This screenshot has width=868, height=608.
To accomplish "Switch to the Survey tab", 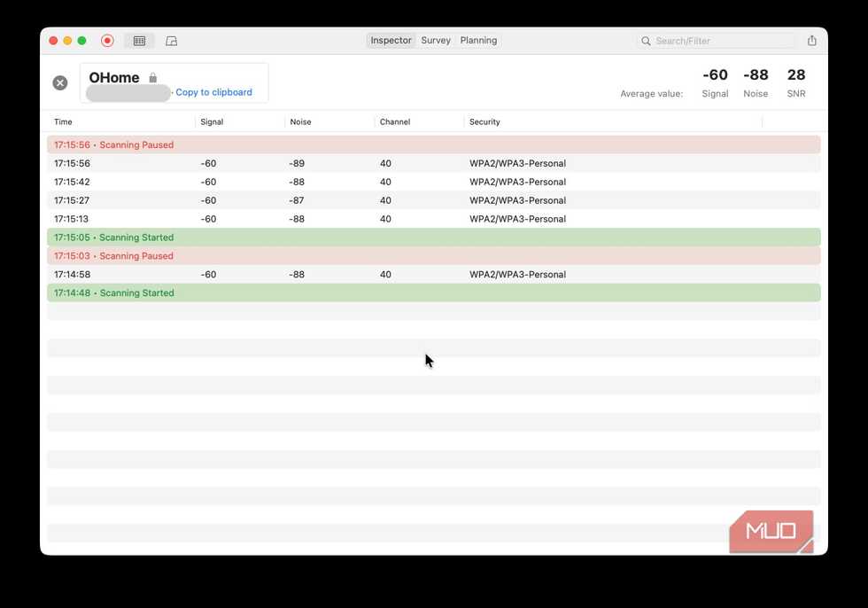I will (x=436, y=41).
